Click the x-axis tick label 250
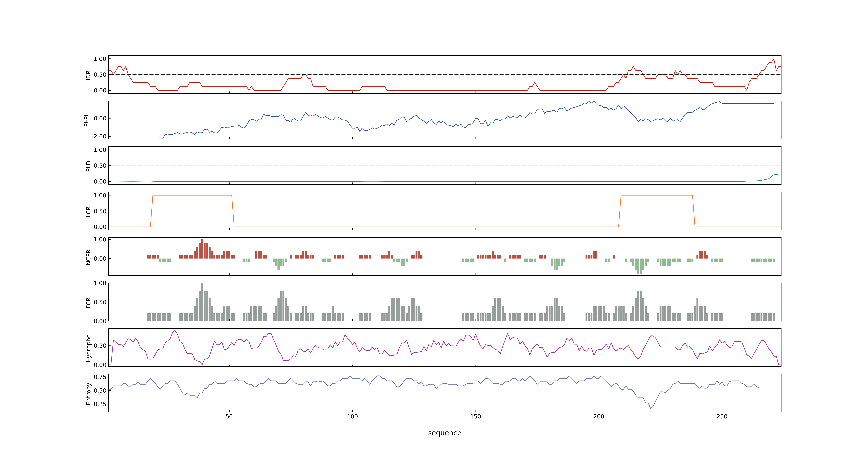The width and height of the screenshot is (868, 463). click(x=722, y=416)
